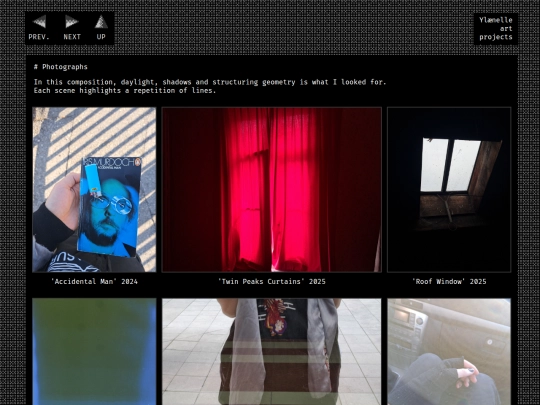The height and width of the screenshot is (405, 540).
Task: Go to previous page via PREV. label
Action: click(x=39, y=37)
